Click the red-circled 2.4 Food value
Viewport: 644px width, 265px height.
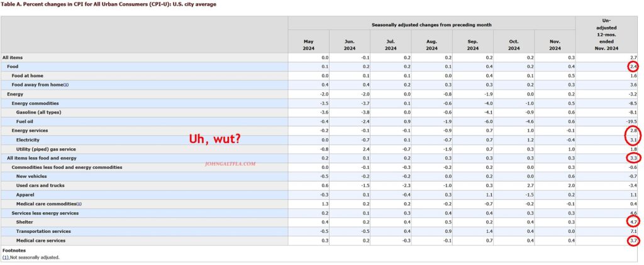point(633,67)
